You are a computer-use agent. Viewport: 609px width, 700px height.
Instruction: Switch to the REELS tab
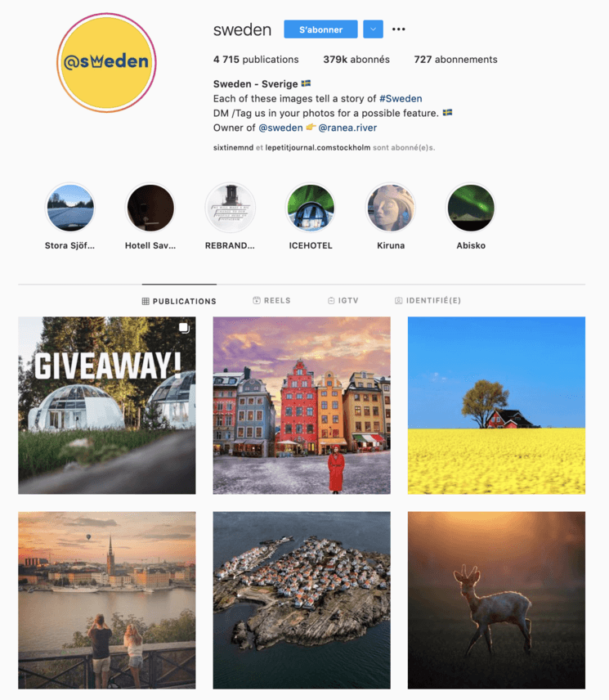point(271,300)
